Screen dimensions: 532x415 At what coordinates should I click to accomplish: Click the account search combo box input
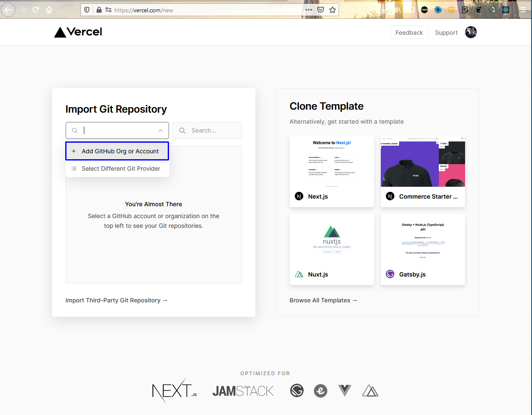tap(117, 130)
